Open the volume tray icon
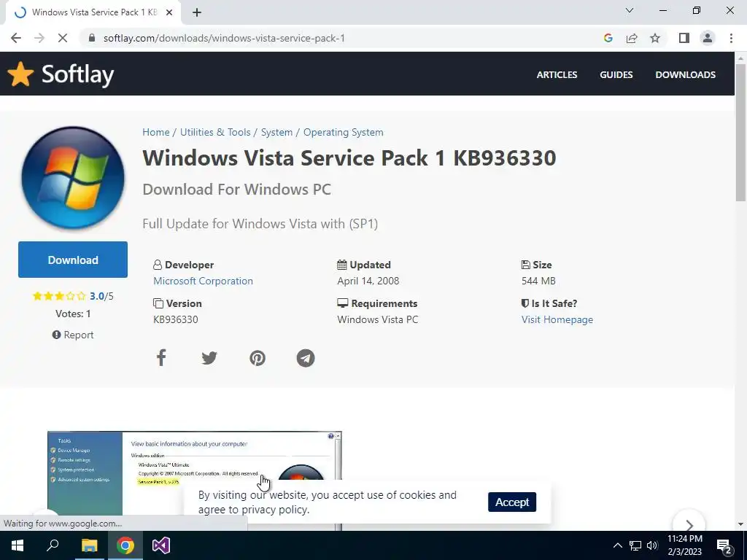 (x=652, y=545)
